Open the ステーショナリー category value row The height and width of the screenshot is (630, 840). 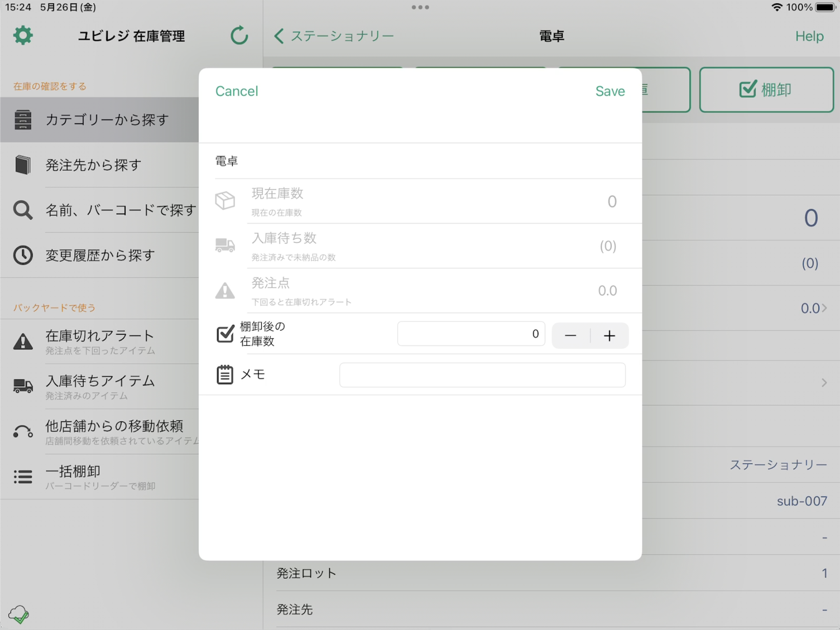click(x=778, y=465)
